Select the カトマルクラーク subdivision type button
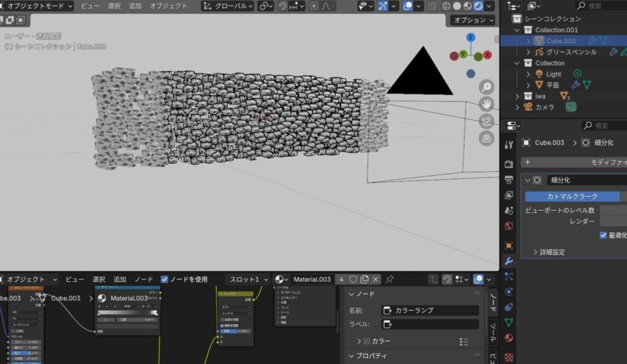This screenshot has height=364, width=627. pos(573,196)
